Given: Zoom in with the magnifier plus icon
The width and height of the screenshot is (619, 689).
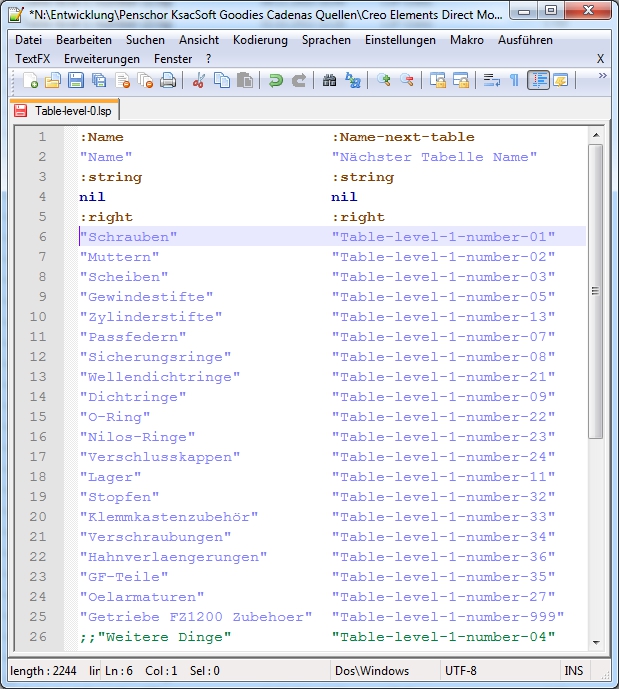Looking at the screenshot, I should 383,81.
